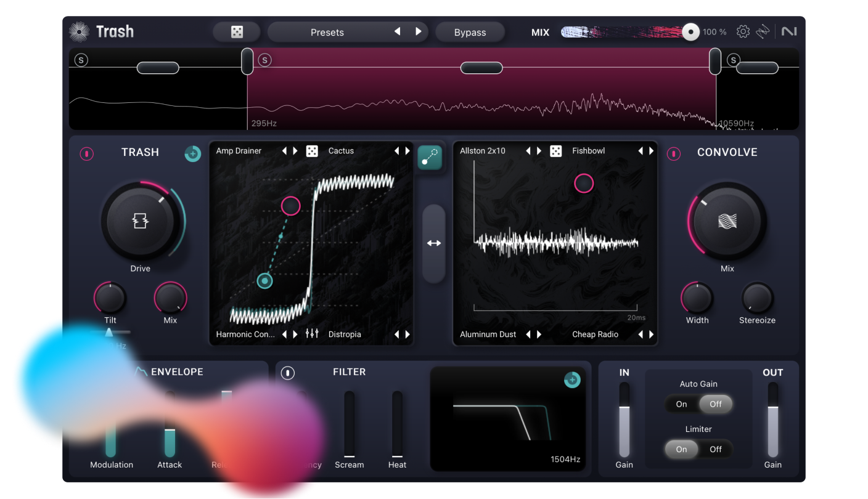Click the OUT Gain slider
The image size is (868, 499).
tap(773, 420)
